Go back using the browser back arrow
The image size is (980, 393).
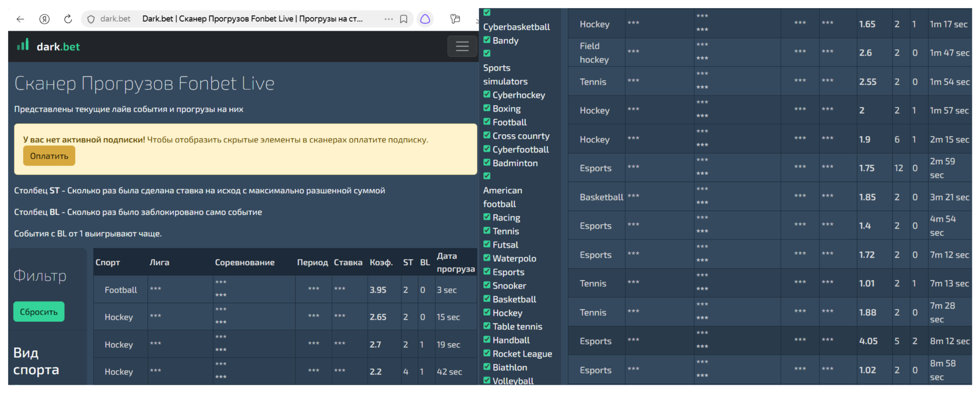pos(20,19)
